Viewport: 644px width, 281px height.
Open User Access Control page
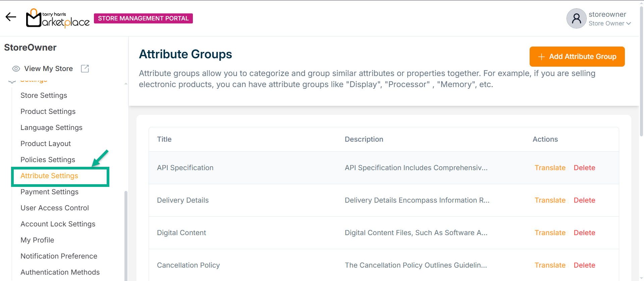[55, 208]
